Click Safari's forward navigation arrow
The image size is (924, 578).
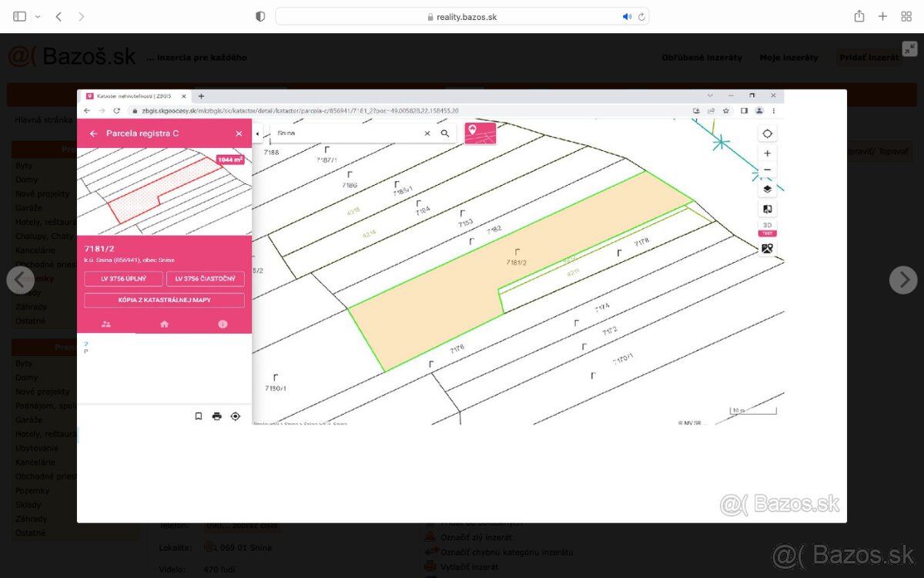point(81,16)
